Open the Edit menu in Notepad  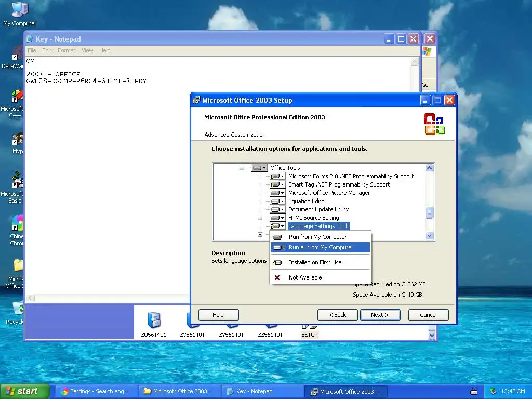click(46, 50)
